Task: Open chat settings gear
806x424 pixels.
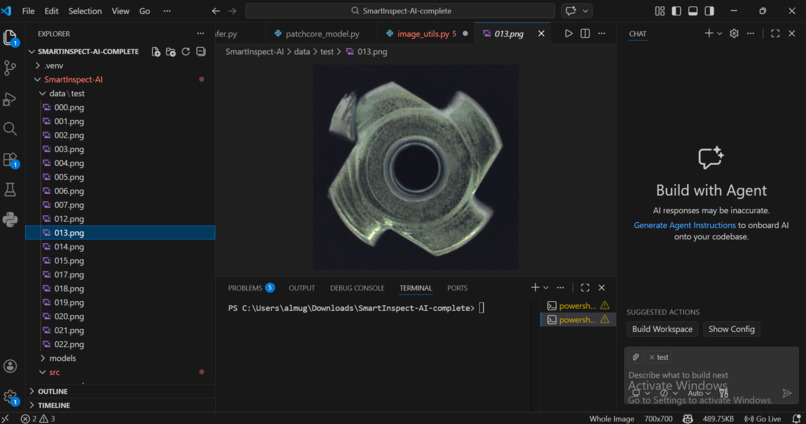Action: point(734,33)
